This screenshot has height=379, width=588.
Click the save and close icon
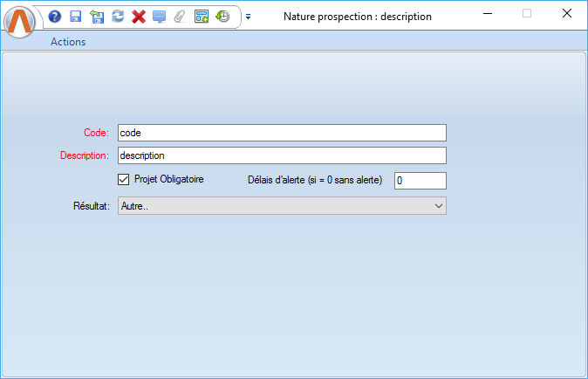[96, 17]
